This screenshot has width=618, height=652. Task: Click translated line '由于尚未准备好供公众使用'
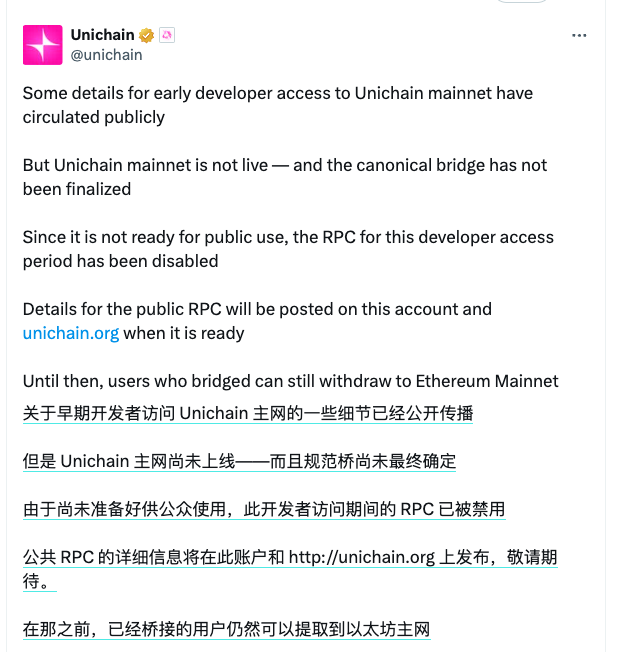[x=264, y=509]
